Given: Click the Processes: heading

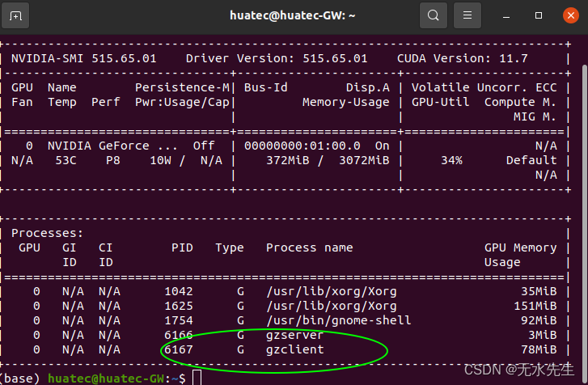Looking at the screenshot, I should click(47, 233).
